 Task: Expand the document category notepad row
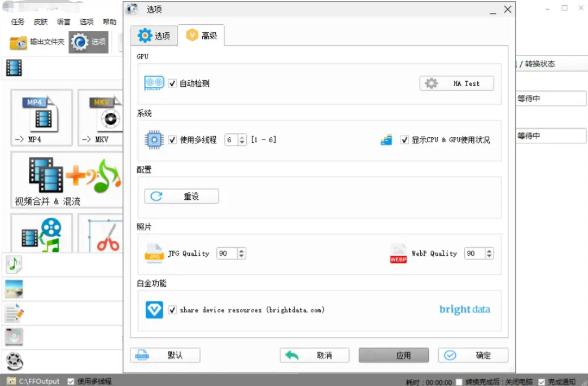tap(62, 313)
